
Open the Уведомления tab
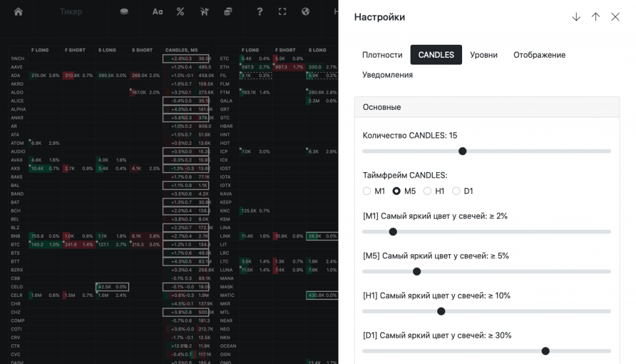[388, 75]
